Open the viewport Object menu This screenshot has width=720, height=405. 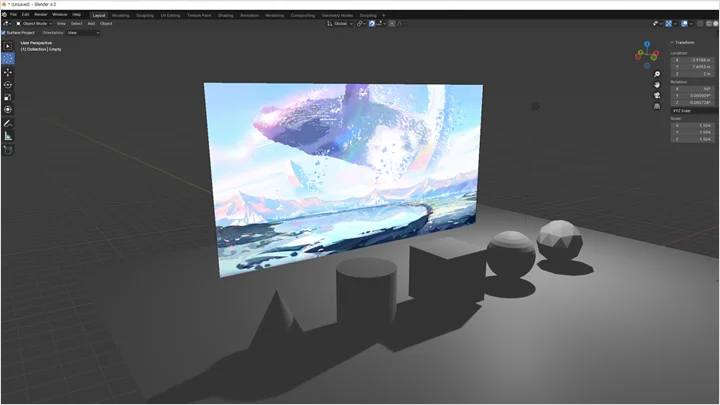(106, 23)
